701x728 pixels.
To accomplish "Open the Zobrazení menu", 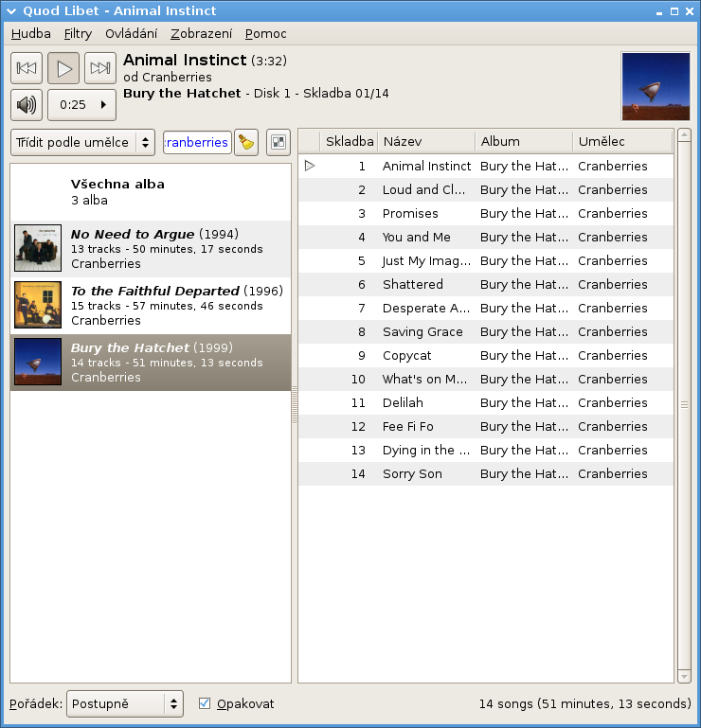I will tap(201, 34).
